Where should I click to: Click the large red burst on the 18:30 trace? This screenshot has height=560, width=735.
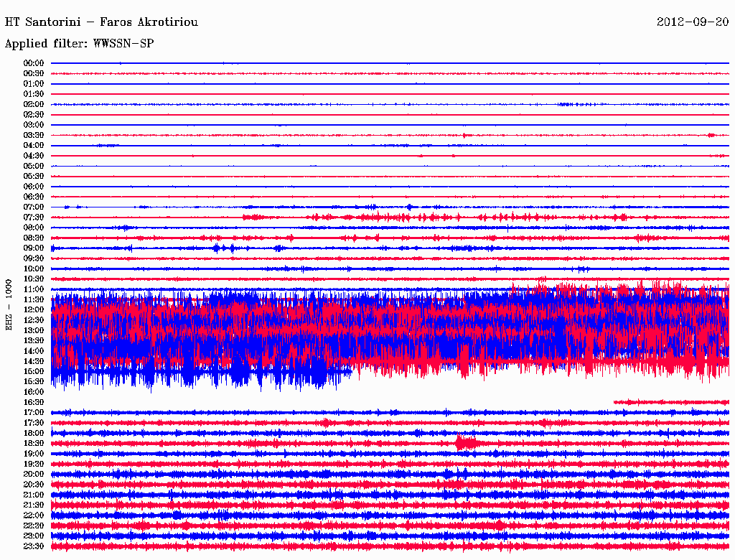(x=466, y=443)
